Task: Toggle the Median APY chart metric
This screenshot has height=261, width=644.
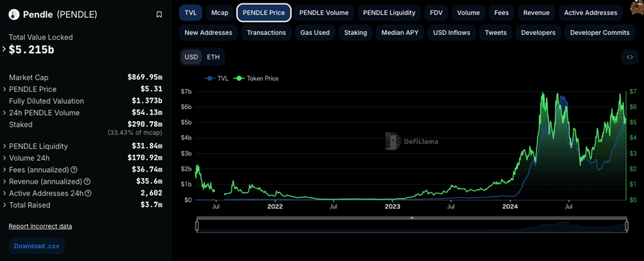Action: coord(400,32)
